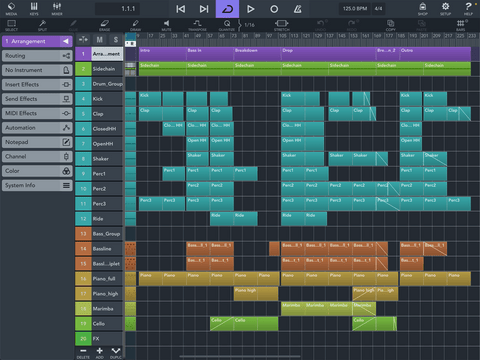The height and width of the screenshot is (360, 480).
Task: Toggle the Bars grid snap button
Action: (x=460, y=25)
